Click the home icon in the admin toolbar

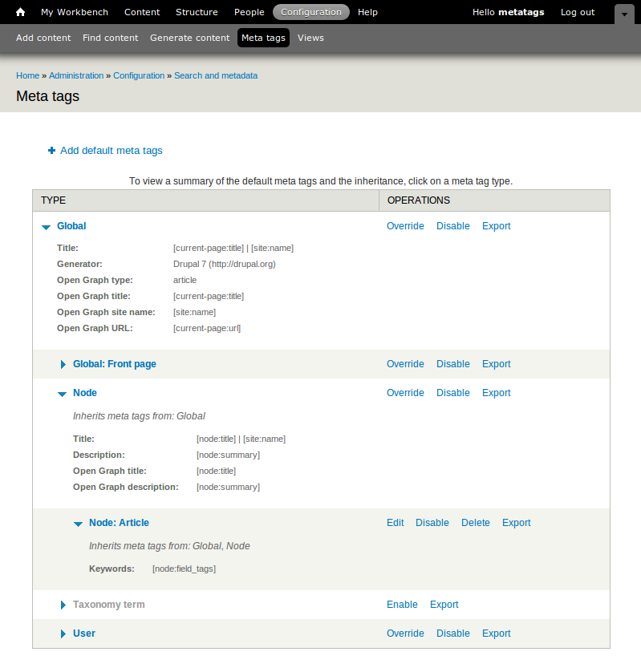(x=19, y=12)
